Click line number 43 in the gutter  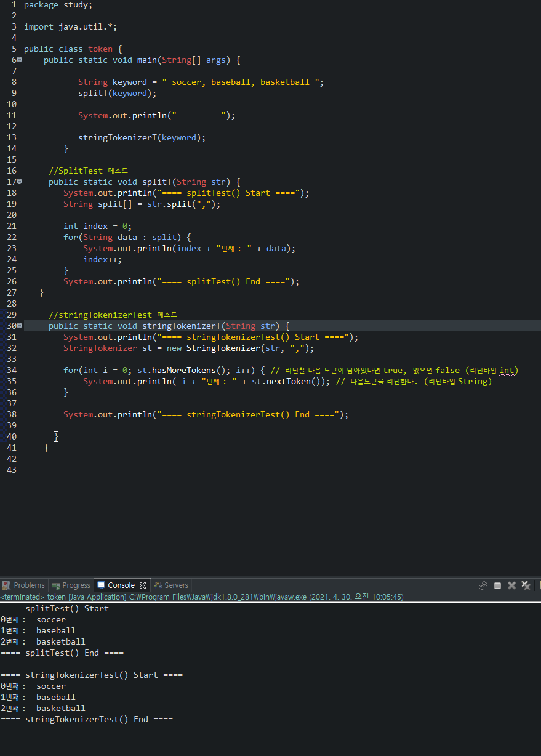point(12,470)
